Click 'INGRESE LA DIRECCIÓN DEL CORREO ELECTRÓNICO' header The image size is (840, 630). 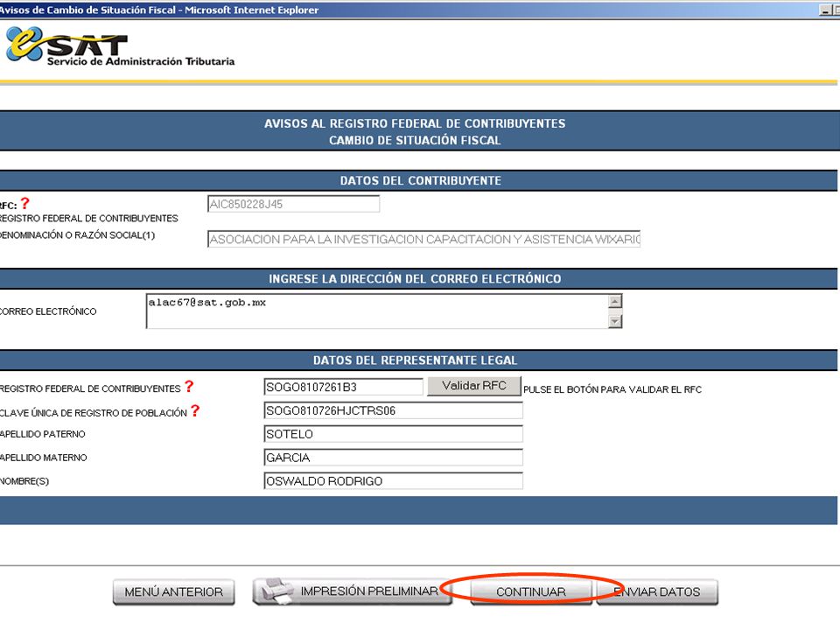click(x=415, y=278)
